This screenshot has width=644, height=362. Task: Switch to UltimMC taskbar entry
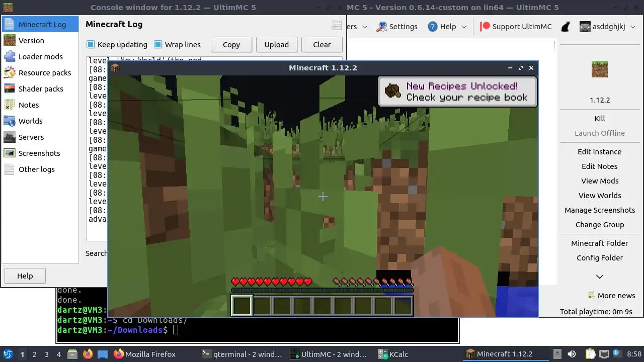coord(331,354)
